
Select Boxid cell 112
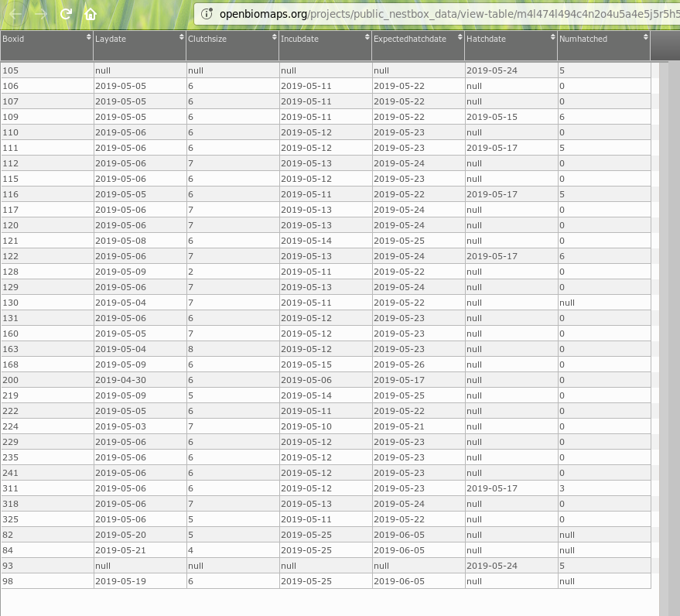[x=47, y=163]
